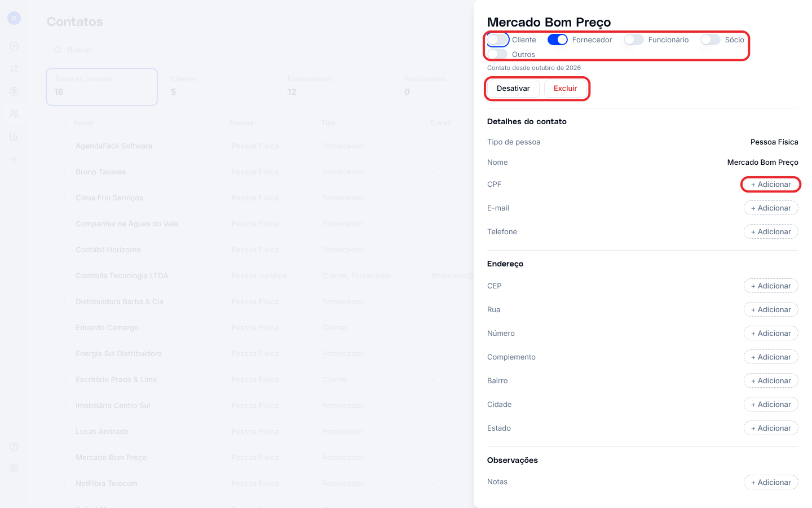Add an E-mail to the contact

[x=771, y=208]
